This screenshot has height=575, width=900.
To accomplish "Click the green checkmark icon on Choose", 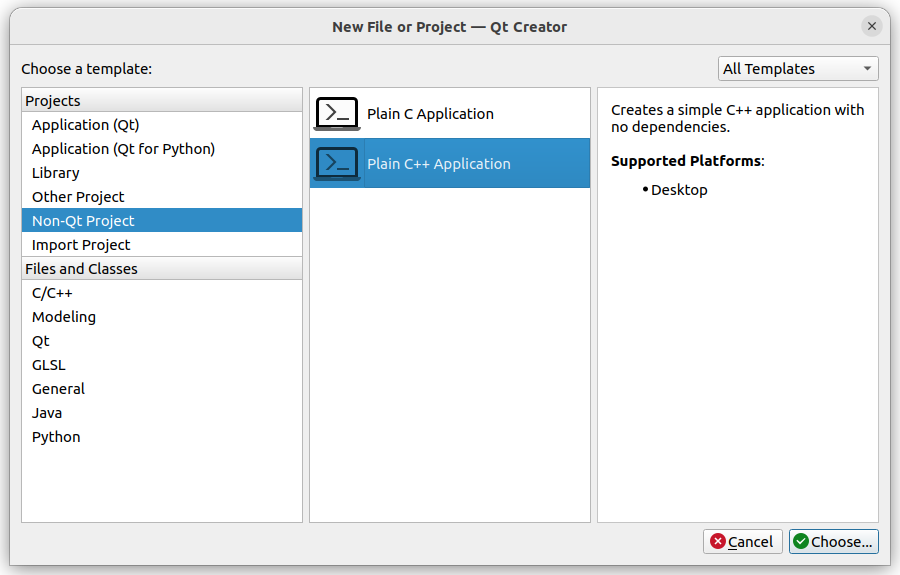I will click(x=801, y=541).
